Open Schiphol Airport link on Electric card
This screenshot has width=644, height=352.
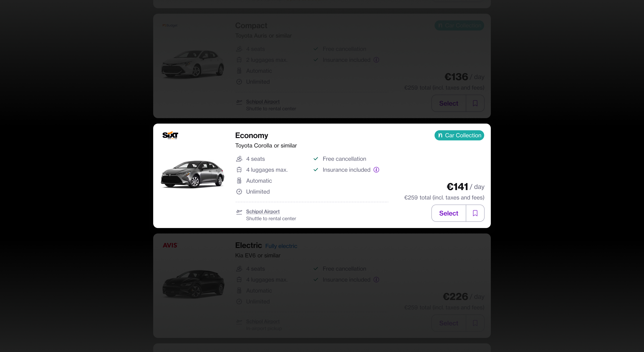point(263,321)
